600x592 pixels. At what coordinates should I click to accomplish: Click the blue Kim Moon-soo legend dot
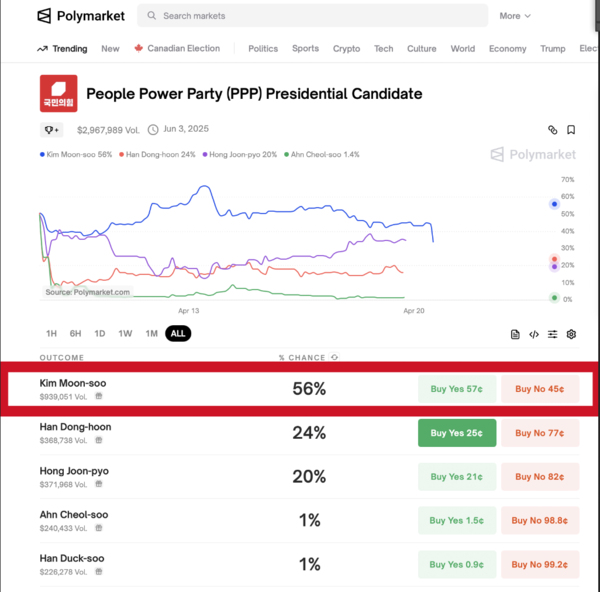pos(41,155)
